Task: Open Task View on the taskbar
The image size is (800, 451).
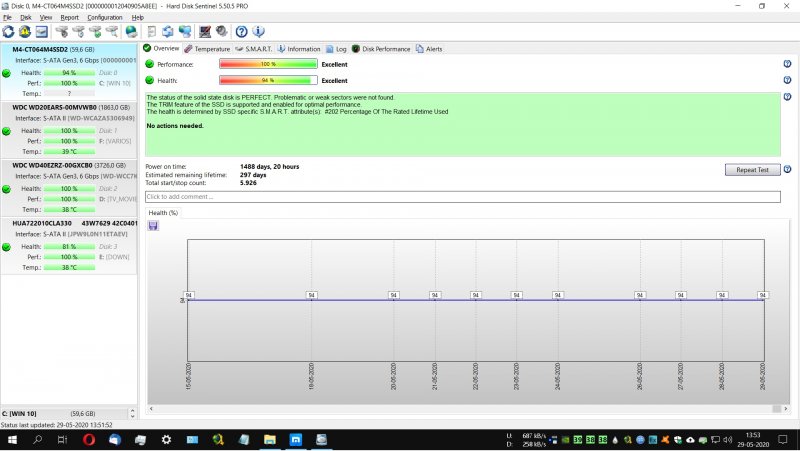Action: [62, 439]
